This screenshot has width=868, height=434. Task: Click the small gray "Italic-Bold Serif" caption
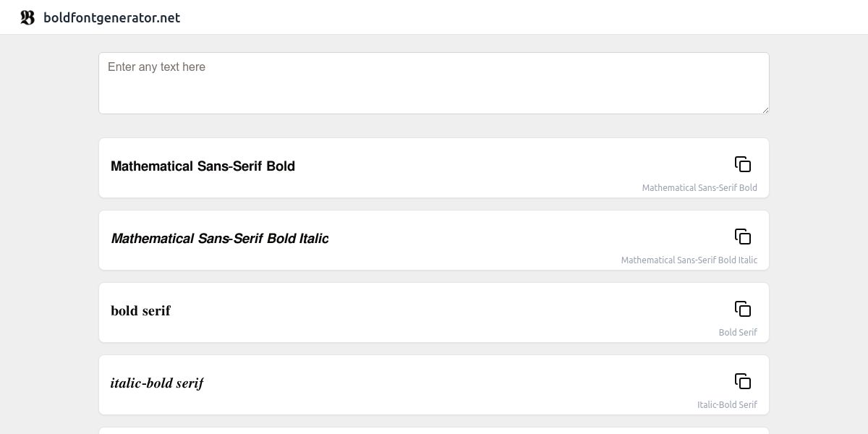[x=727, y=405]
